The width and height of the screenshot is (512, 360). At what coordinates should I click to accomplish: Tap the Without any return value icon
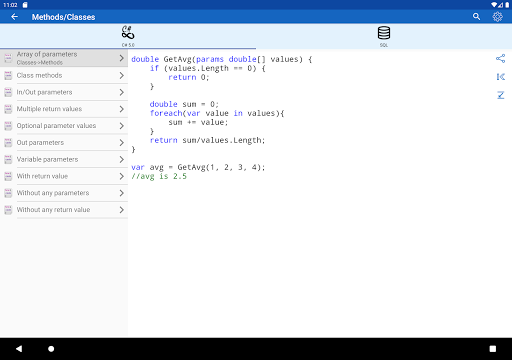tap(8, 210)
